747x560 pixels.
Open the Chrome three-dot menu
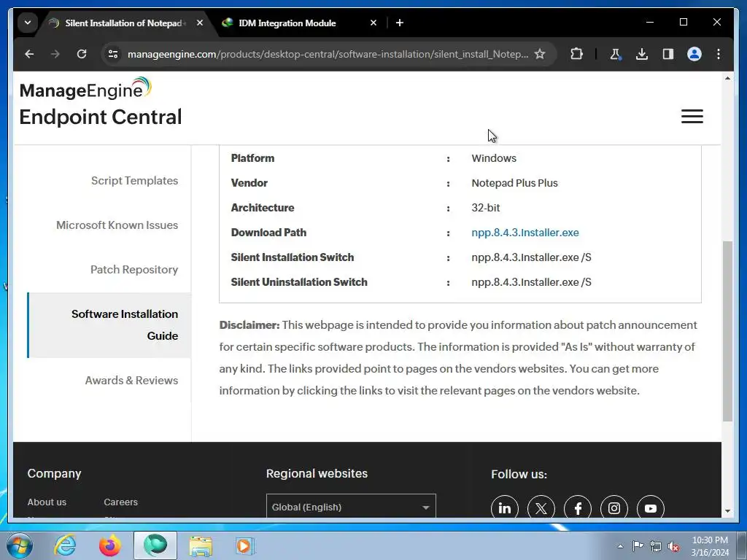[x=719, y=54]
